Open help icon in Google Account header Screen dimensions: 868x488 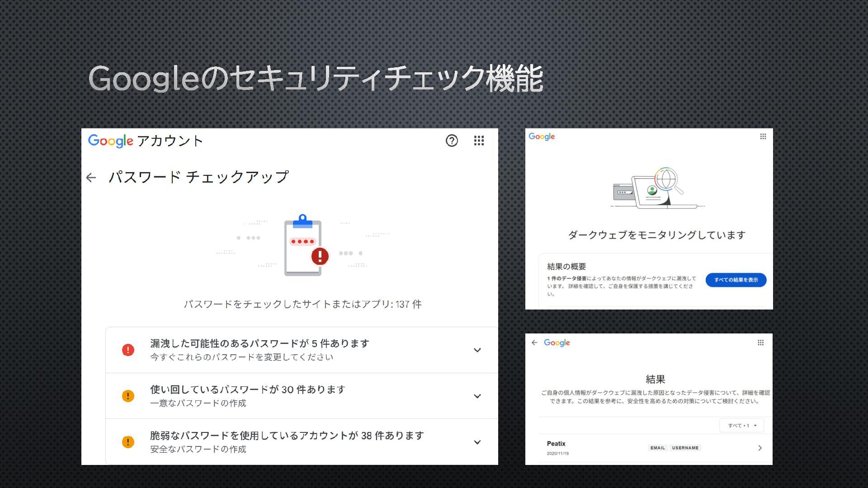(452, 141)
